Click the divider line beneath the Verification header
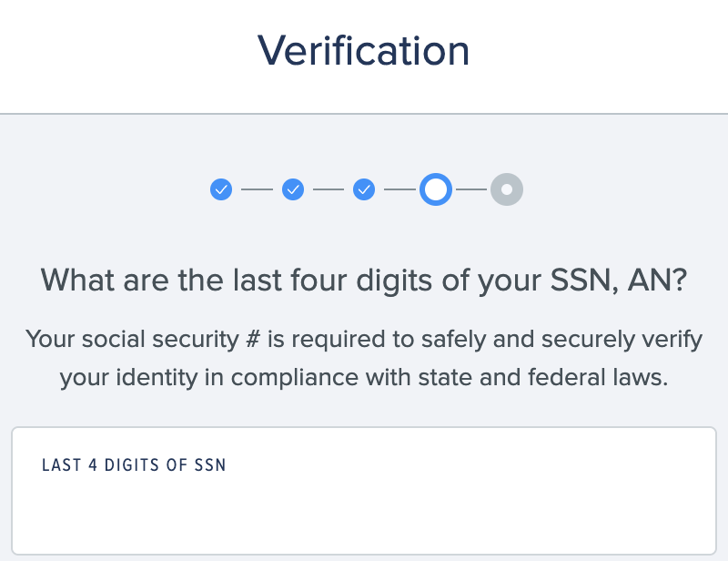Viewport: 728px width, 561px height. point(364,114)
